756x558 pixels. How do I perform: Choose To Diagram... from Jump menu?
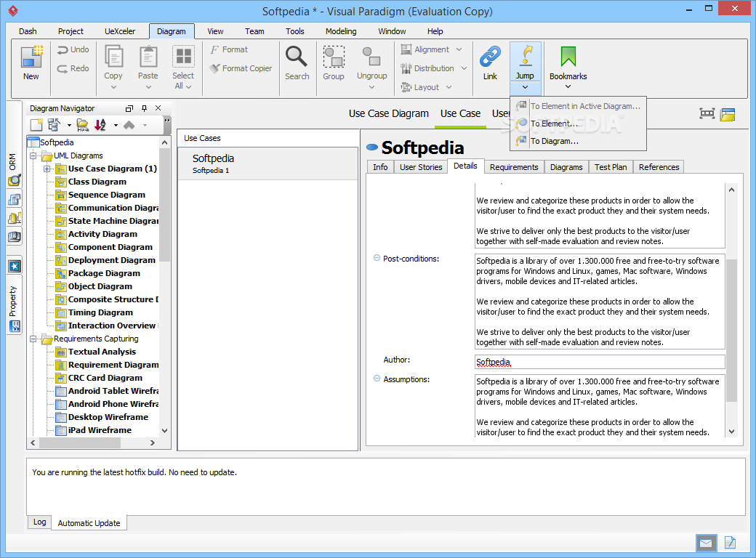[x=578, y=141]
